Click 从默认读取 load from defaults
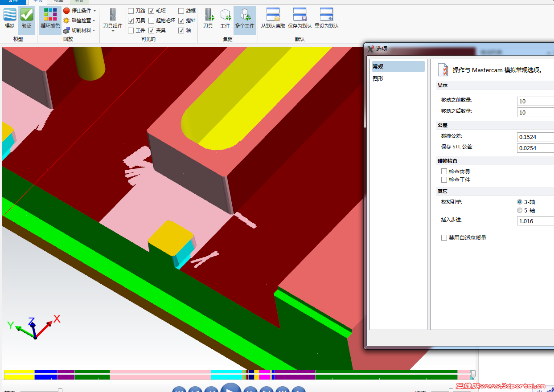554x392 pixels. [273, 18]
